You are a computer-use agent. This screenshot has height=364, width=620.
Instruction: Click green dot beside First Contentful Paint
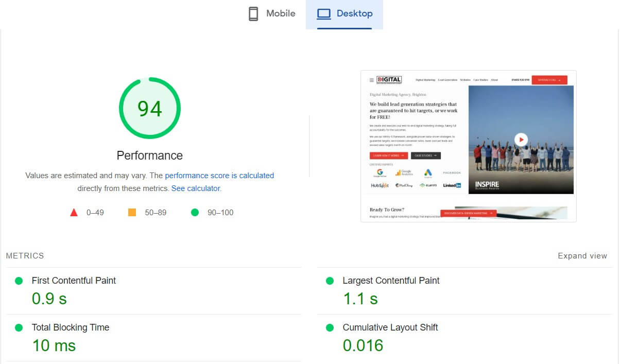(x=19, y=281)
